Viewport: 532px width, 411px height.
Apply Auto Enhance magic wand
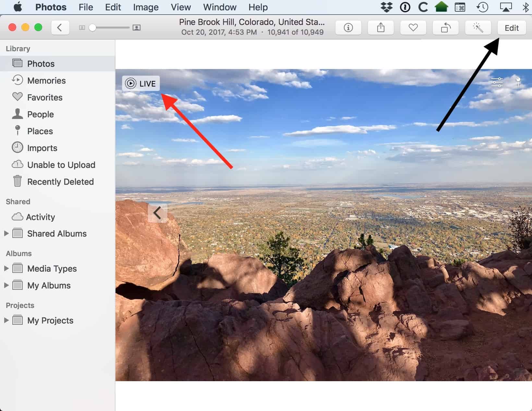[x=478, y=28]
